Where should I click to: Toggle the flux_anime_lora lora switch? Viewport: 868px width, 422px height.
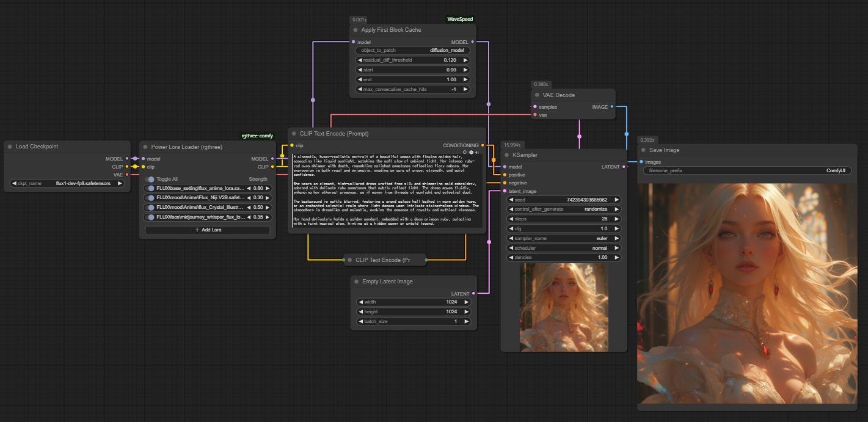(x=151, y=189)
